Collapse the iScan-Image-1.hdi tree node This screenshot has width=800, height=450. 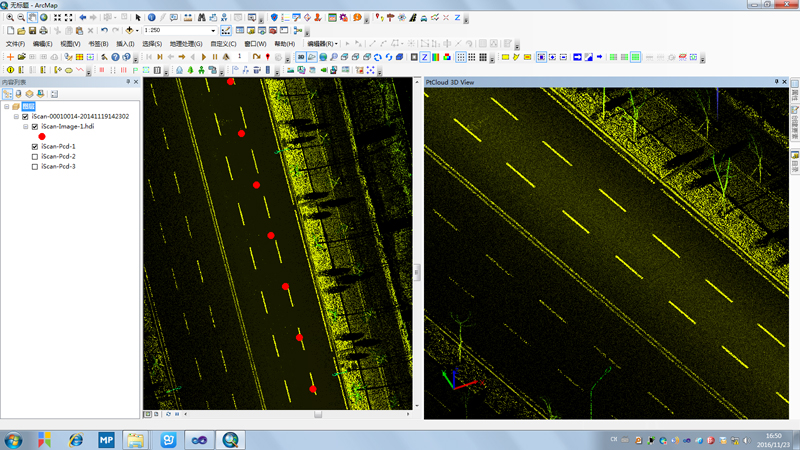26,127
